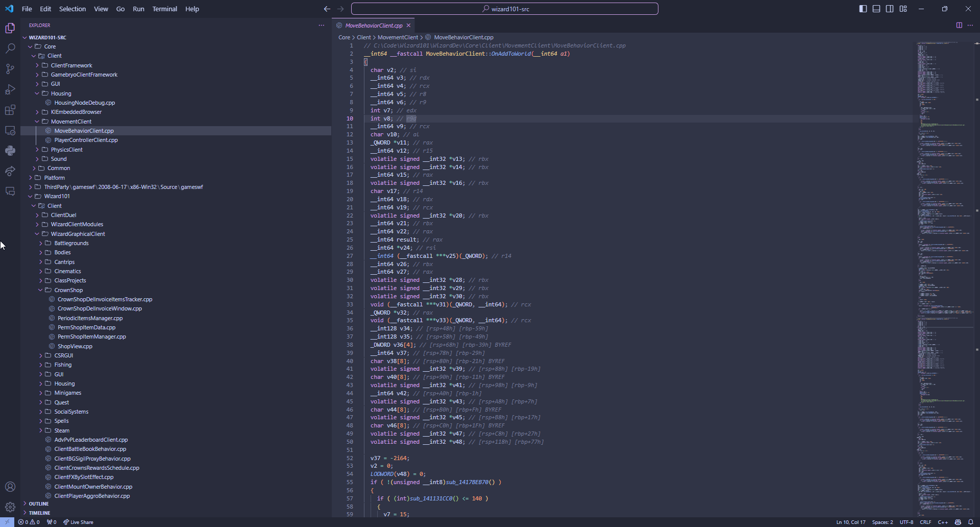Change the C++ language mode
This screenshot has height=527, width=980.
pyautogui.click(x=943, y=522)
